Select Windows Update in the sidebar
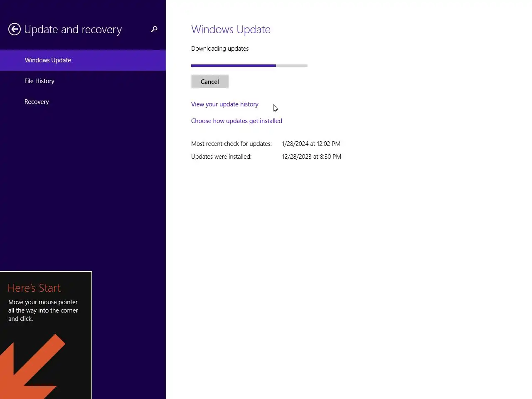 (x=83, y=60)
